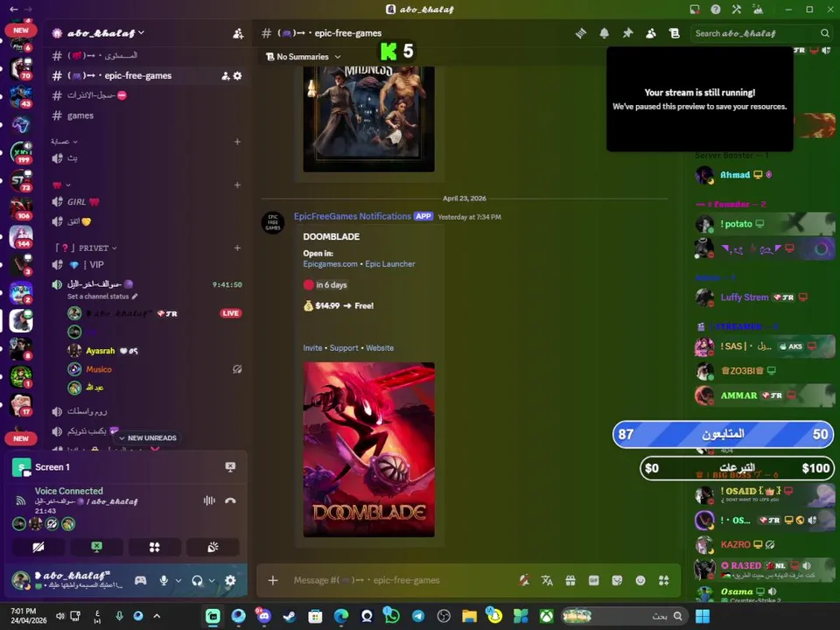Viewport: 840px width, 630px height.
Task: Open abo_khalaf user profile avatar
Action: (x=21, y=580)
